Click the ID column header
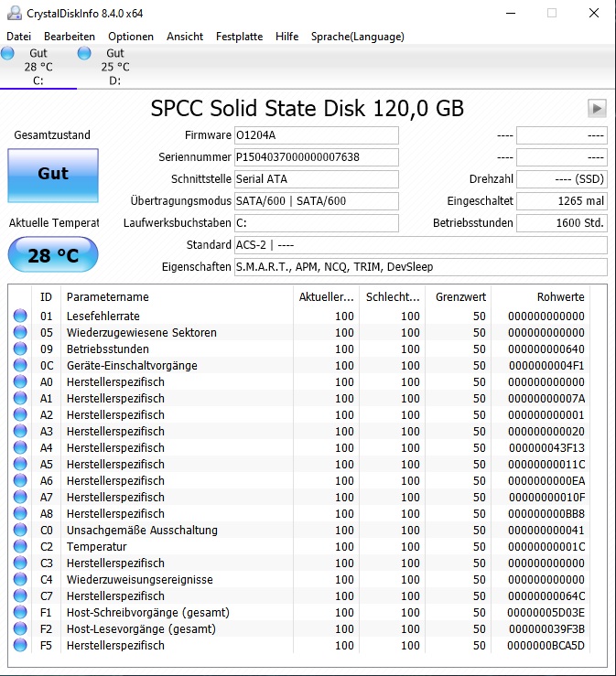The height and width of the screenshot is (676, 616). tap(46, 297)
